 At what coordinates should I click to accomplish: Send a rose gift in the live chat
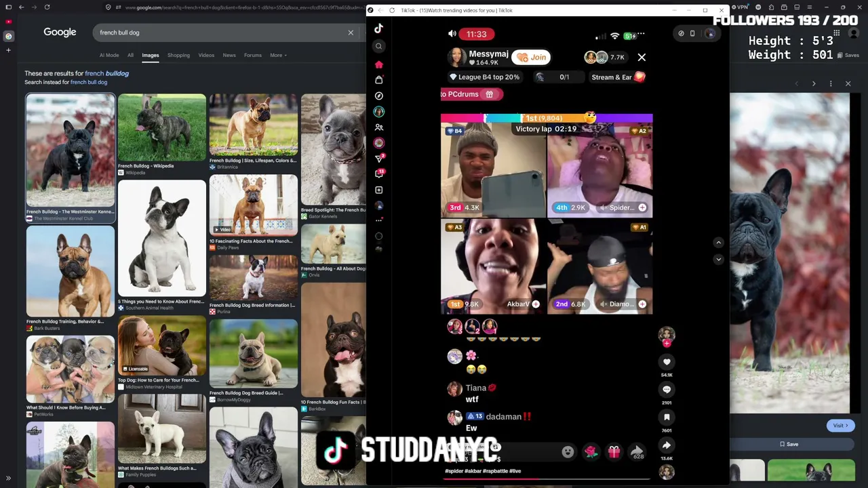pyautogui.click(x=591, y=452)
